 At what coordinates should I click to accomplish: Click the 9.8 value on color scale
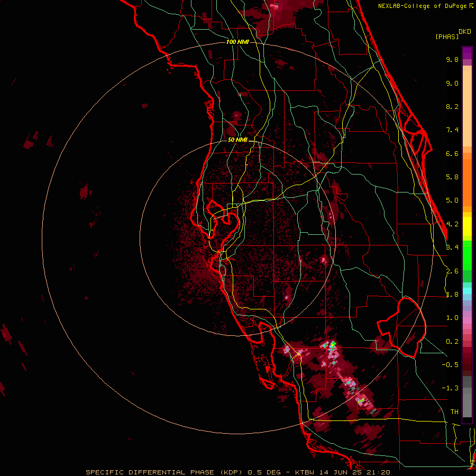coord(452,59)
